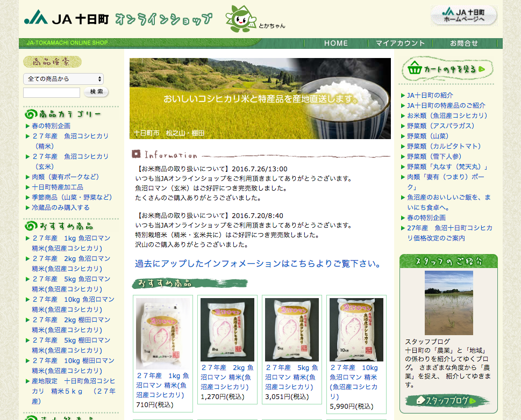Image resolution: width=521 pixels, height=420 pixels.
Task: Open 春の特別企画 in the right sidebar
Action: tap(426, 218)
